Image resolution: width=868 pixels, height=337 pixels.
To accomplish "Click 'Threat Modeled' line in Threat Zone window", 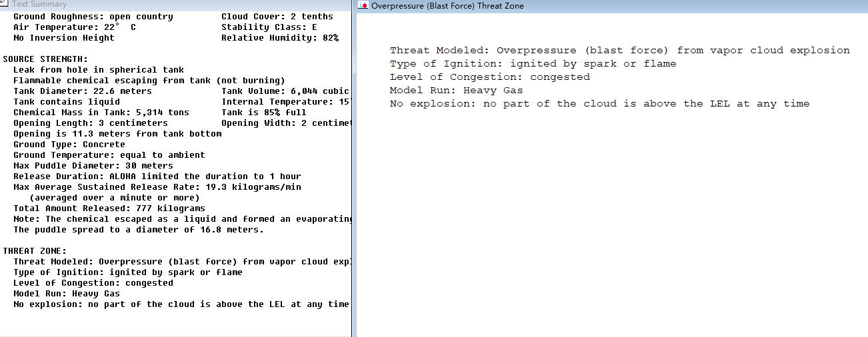I will [620, 51].
